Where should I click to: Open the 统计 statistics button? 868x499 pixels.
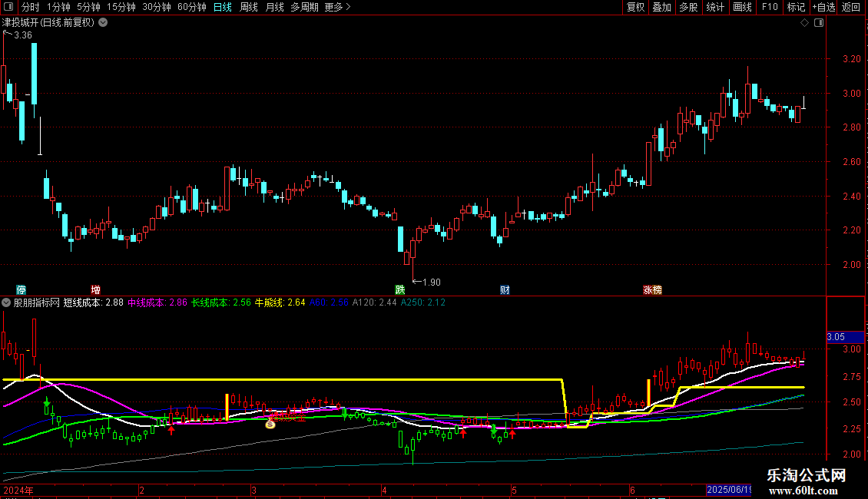(714, 7)
